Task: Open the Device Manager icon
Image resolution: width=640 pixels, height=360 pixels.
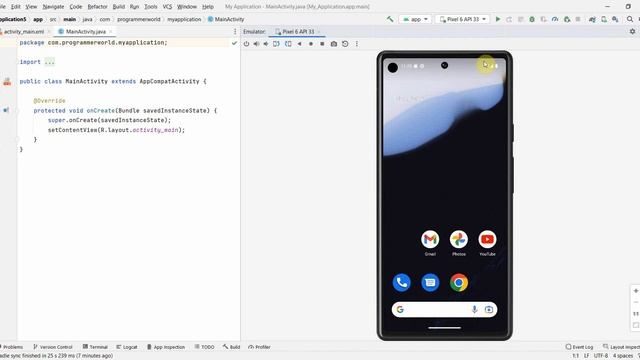Action: (x=604, y=19)
